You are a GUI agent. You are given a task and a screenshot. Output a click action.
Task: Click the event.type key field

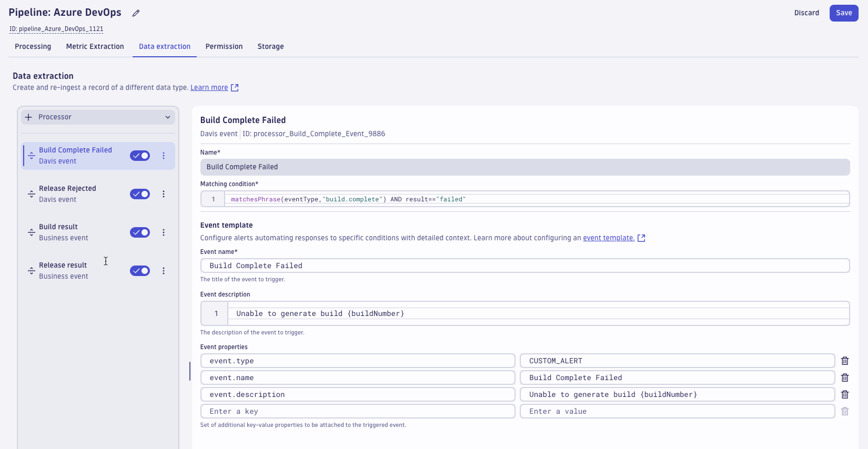(358, 361)
